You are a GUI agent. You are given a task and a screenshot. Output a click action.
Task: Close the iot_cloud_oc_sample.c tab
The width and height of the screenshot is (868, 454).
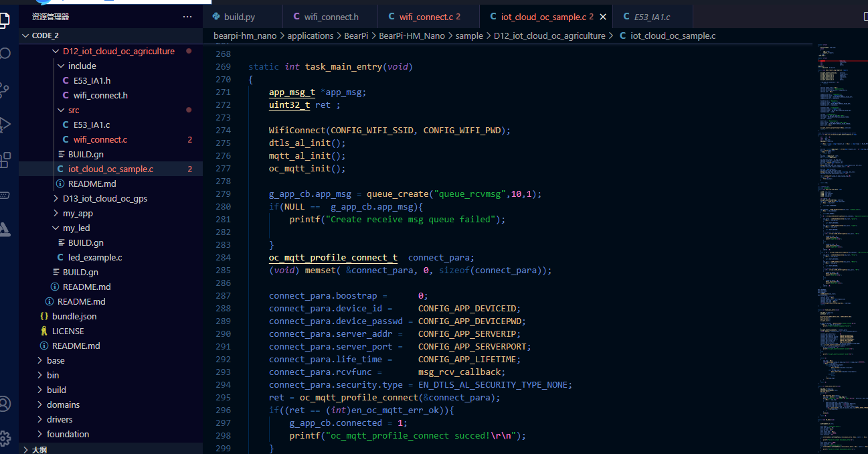602,17
